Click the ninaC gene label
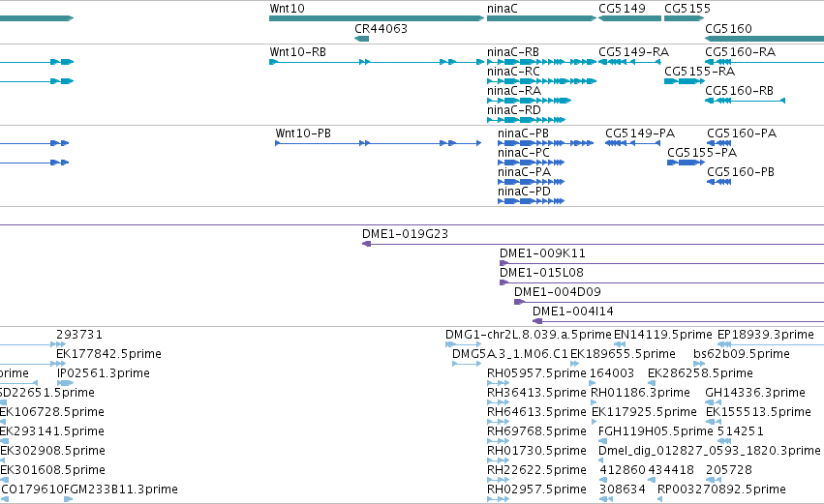Image resolution: width=824 pixels, height=504 pixels. click(502, 9)
